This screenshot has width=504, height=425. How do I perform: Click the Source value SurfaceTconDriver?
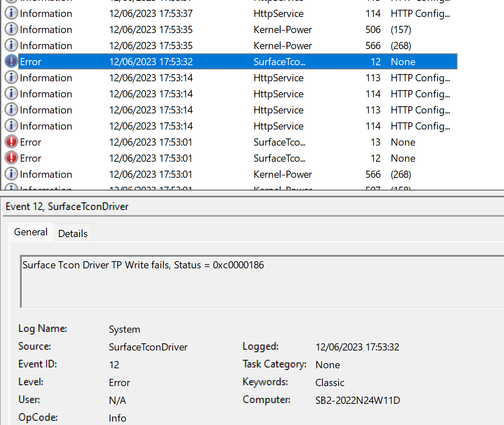(148, 347)
